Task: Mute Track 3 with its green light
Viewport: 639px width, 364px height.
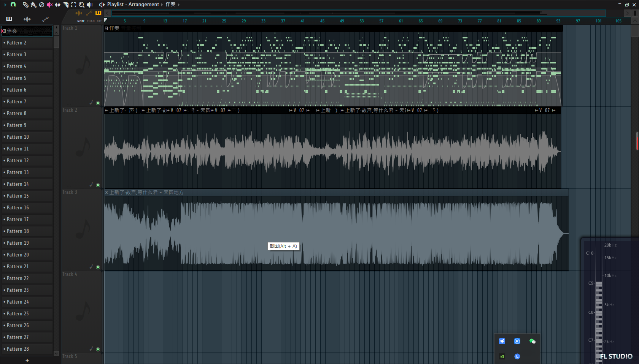Action: click(98, 267)
